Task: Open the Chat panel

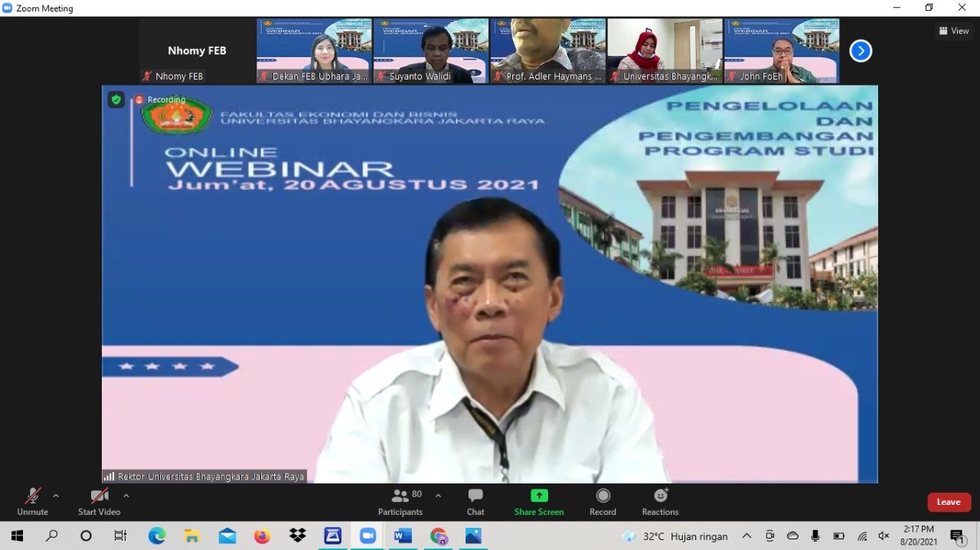Action: tap(475, 501)
